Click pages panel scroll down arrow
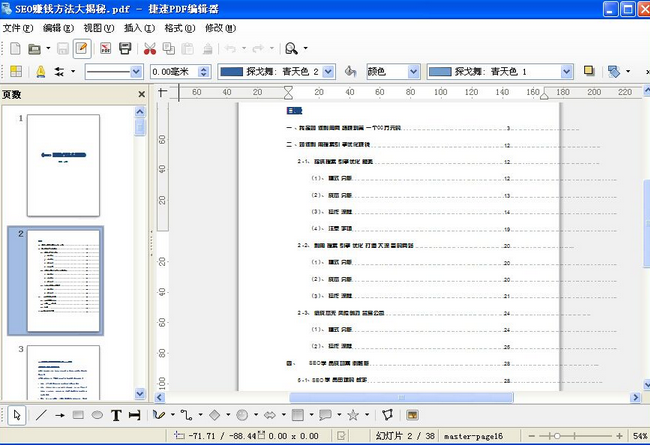 [x=140, y=393]
